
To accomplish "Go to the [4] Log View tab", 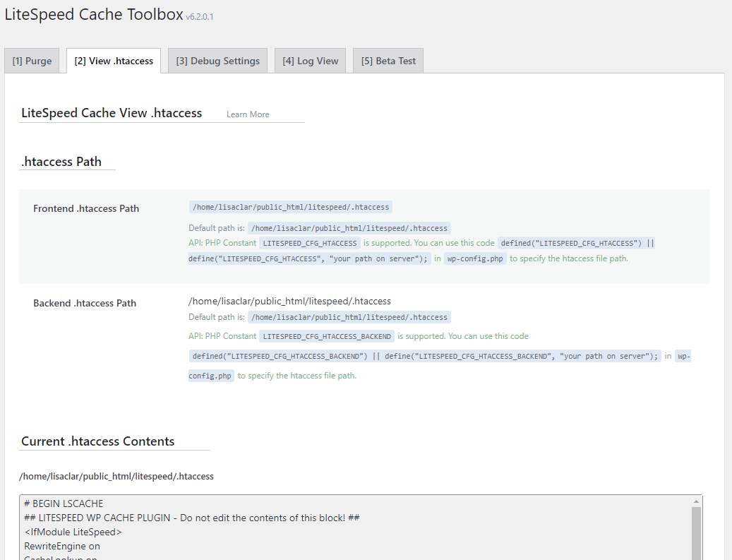I will (310, 61).
